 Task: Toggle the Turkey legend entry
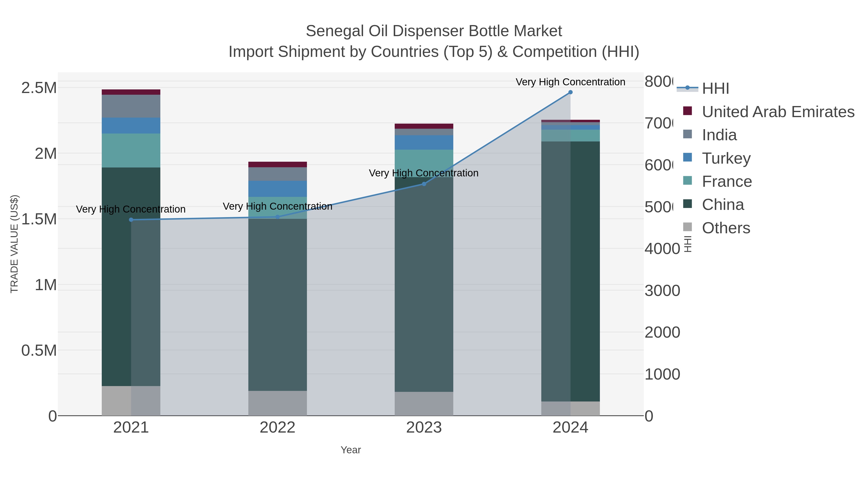pyautogui.click(x=717, y=158)
